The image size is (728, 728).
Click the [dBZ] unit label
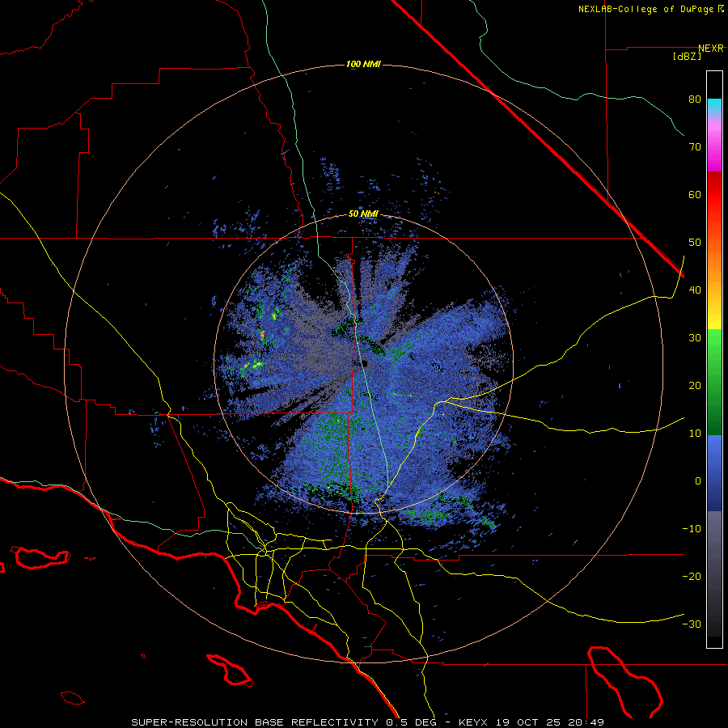pos(687,56)
